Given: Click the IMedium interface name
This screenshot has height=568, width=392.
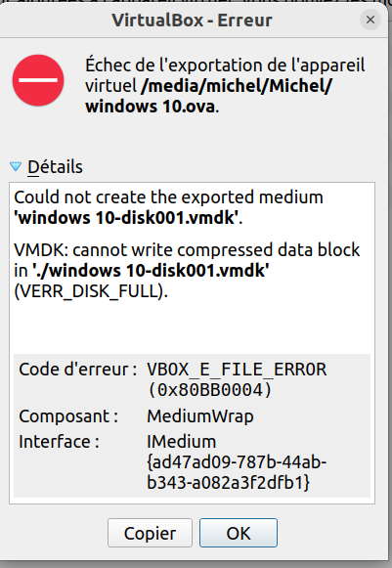Looking at the screenshot, I should coord(181,442).
